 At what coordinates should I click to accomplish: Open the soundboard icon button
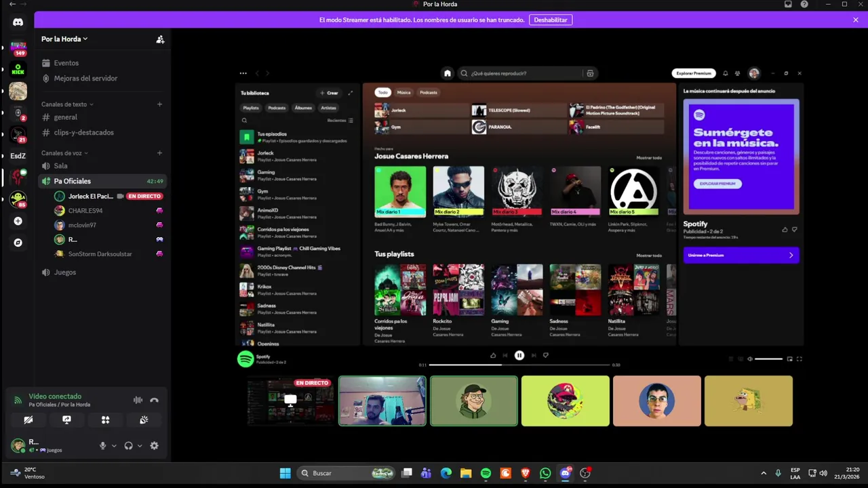tap(144, 420)
